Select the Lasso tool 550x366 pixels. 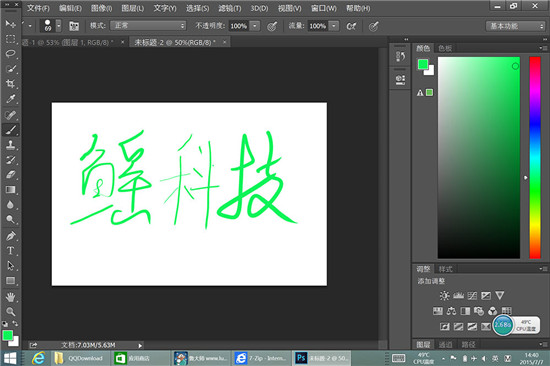pyautogui.click(x=11, y=54)
